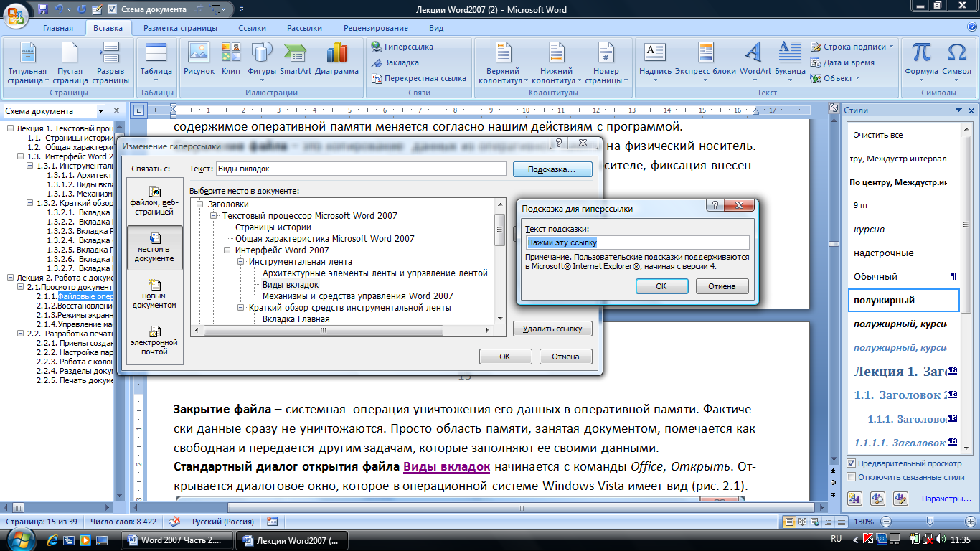Switch to Print Layout view in status bar
The width and height of the screenshot is (980, 551).
pos(791,522)
